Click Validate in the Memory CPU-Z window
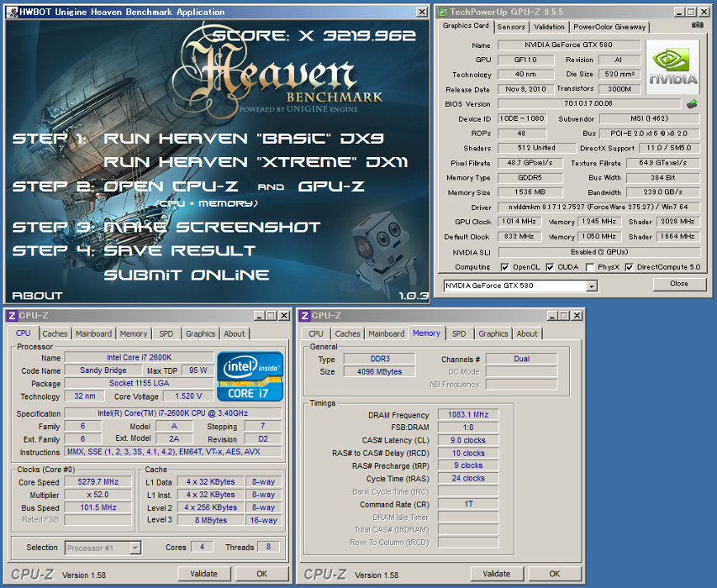The height and width of the screenshot is (588, 717). coord(497,574)
